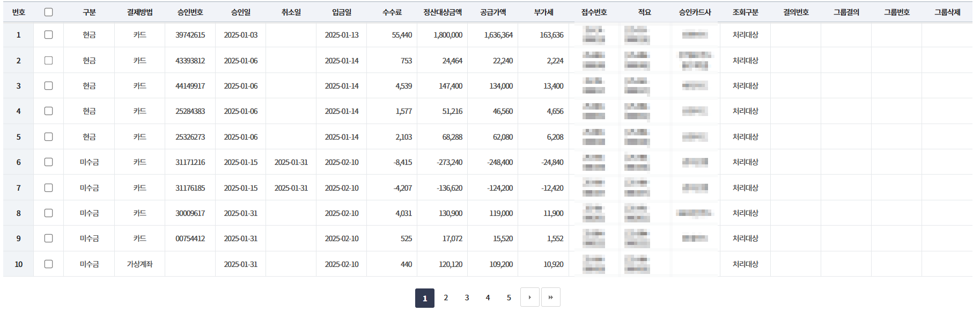The width and height of the screenshot is (980, 318).
Task: Go to page 3
Action: click(467, 298)
